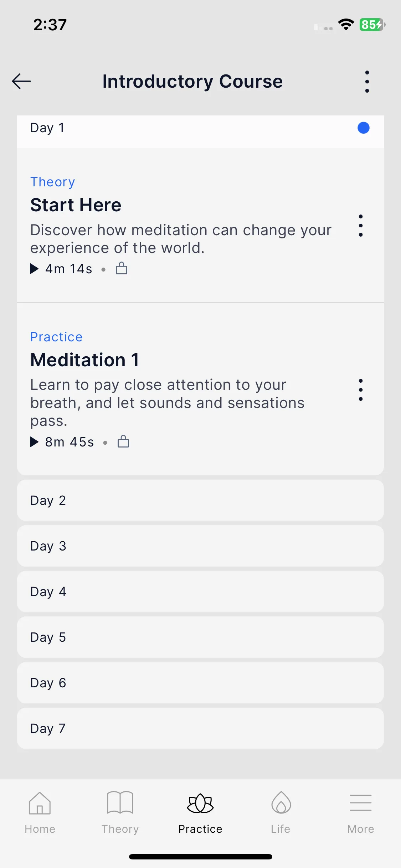Viewport: 401px width, 868px height.
Task: Open the Life tab with droplet icon
Action: [281, 812]
